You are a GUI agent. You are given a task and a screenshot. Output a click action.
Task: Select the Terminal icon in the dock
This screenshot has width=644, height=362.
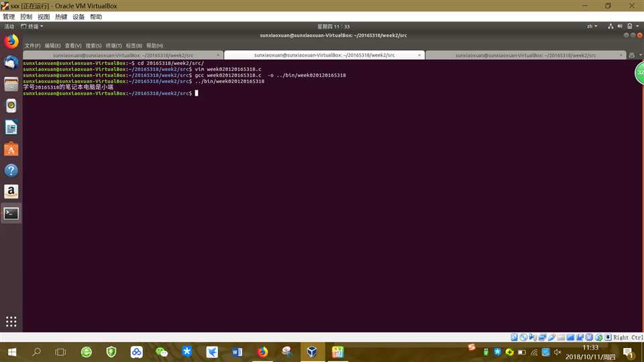(11, 213)
